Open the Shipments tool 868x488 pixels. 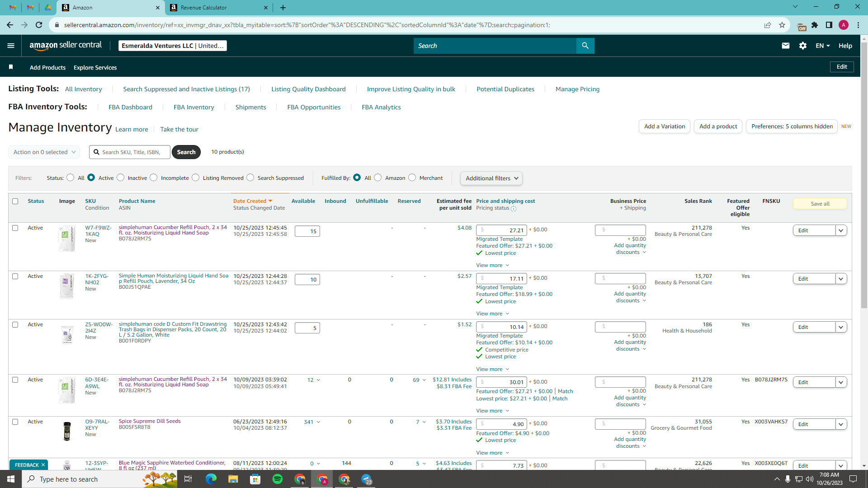coord(250,107)
